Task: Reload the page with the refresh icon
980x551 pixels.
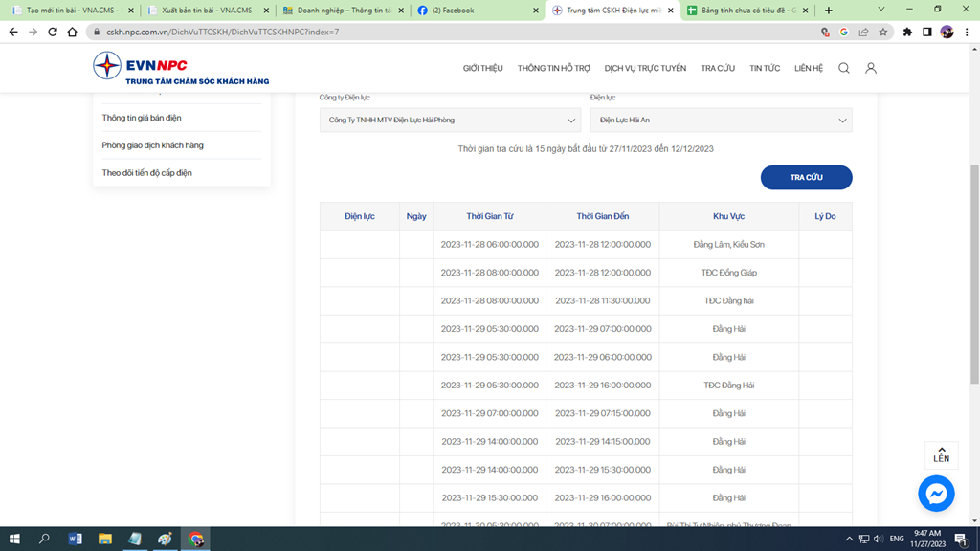Action: pyautogui.click(x=53, y=32)
